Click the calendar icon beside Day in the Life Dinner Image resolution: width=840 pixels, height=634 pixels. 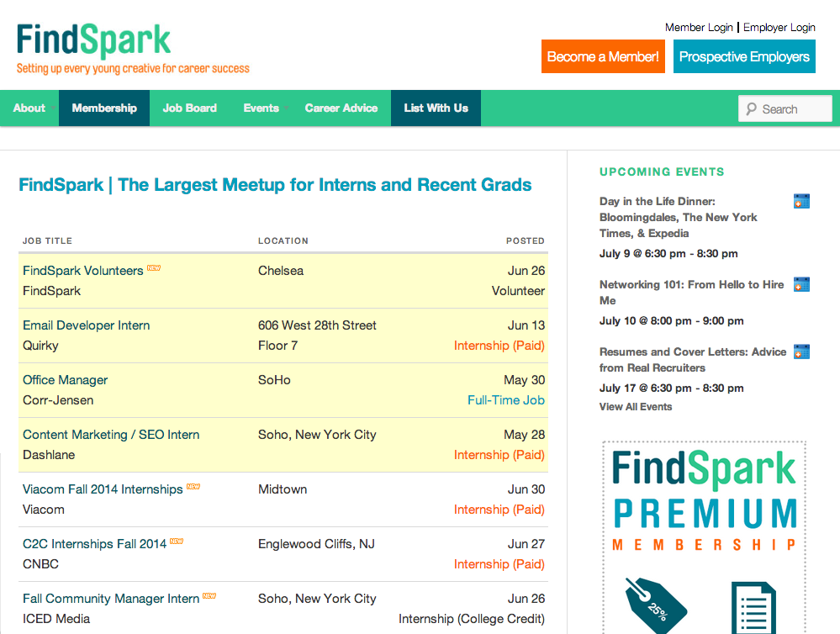pyautogui.click(x=801, y=201)
